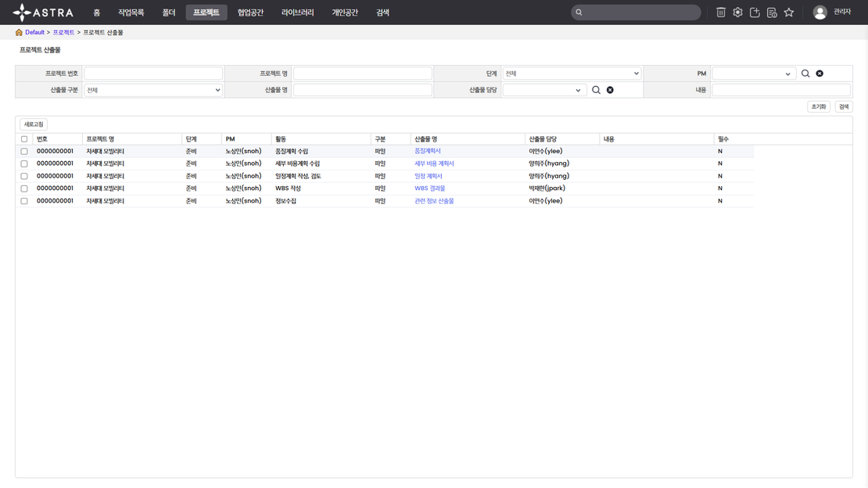Check the row for 일정계획 작성, 검토
868x488 pixels.
(23, 176)
